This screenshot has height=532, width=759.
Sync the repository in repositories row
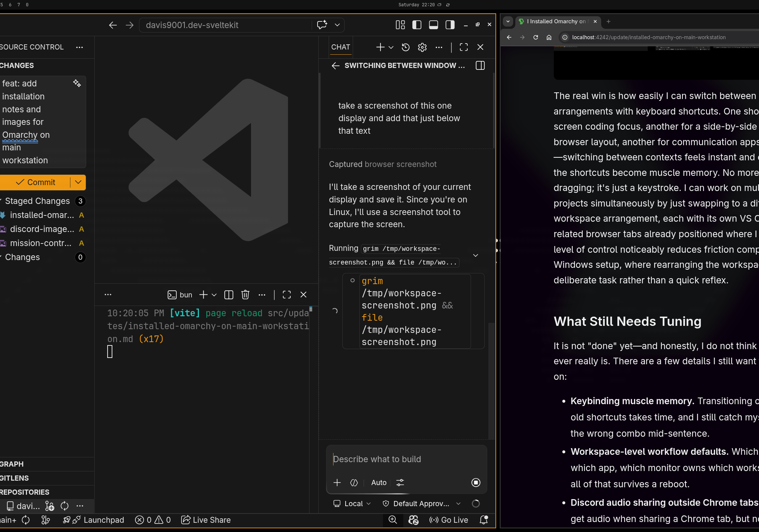pyautogui.click(x=65, y=506)
